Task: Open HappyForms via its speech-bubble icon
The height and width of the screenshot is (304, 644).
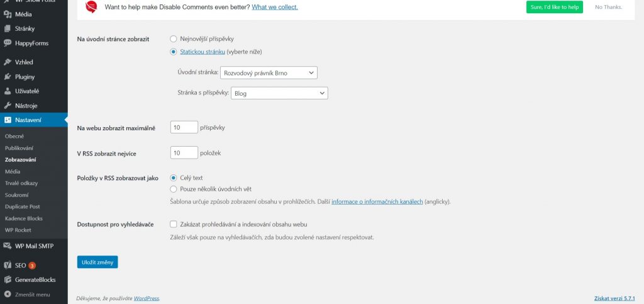Action: pos(8,43)
